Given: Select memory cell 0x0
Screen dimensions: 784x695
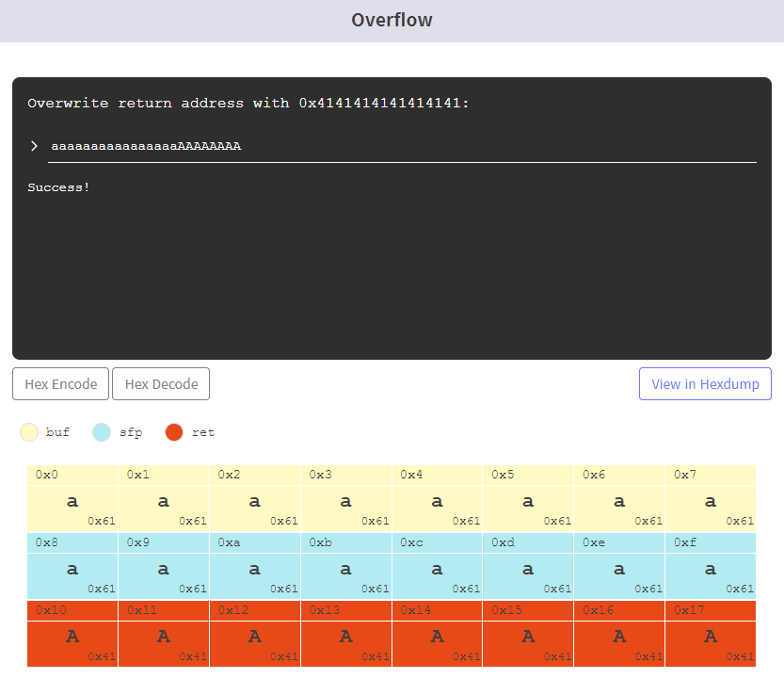Looking at the screenshot, I should (72, 498).
